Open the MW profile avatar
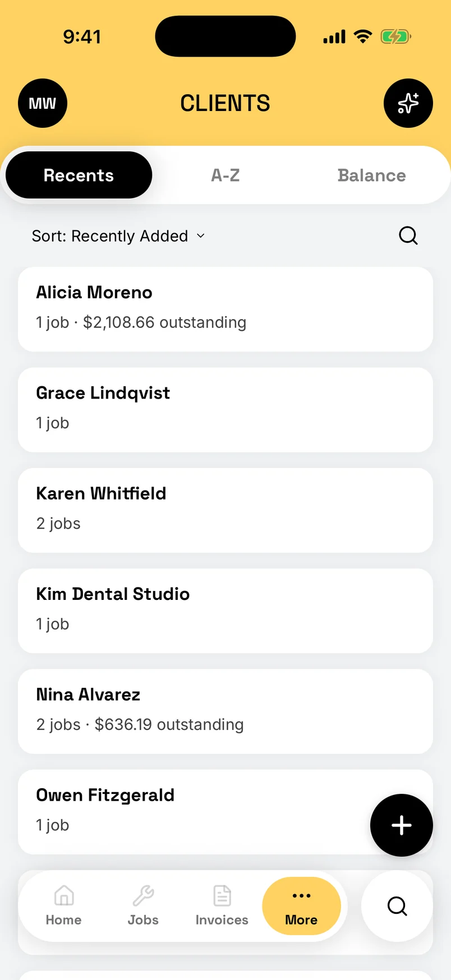Viewport: 451px width, 980px height. pyautogui.click(x=43, y=103)
